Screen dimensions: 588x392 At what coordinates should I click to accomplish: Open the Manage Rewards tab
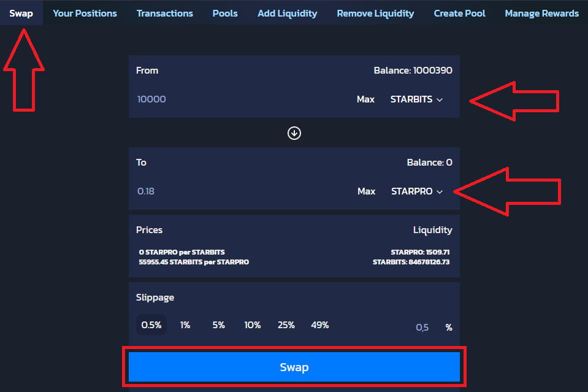tap(541, 13)
